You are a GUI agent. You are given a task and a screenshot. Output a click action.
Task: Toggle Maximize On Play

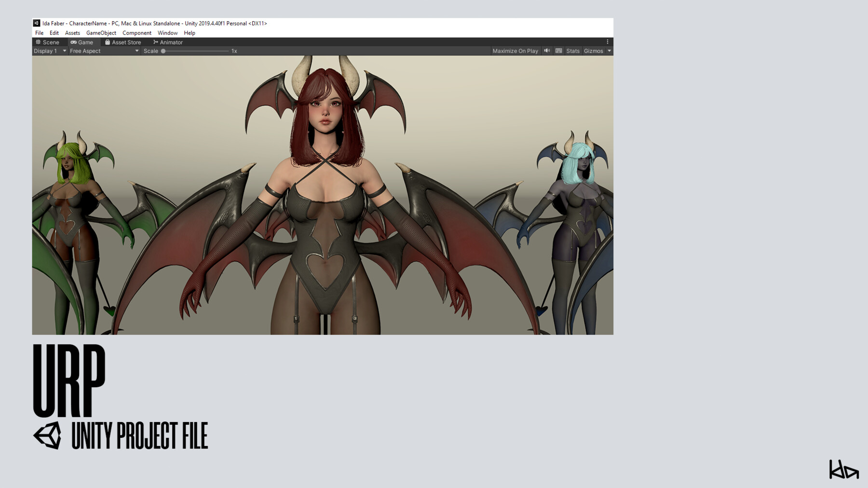click(x=515, y=51)
